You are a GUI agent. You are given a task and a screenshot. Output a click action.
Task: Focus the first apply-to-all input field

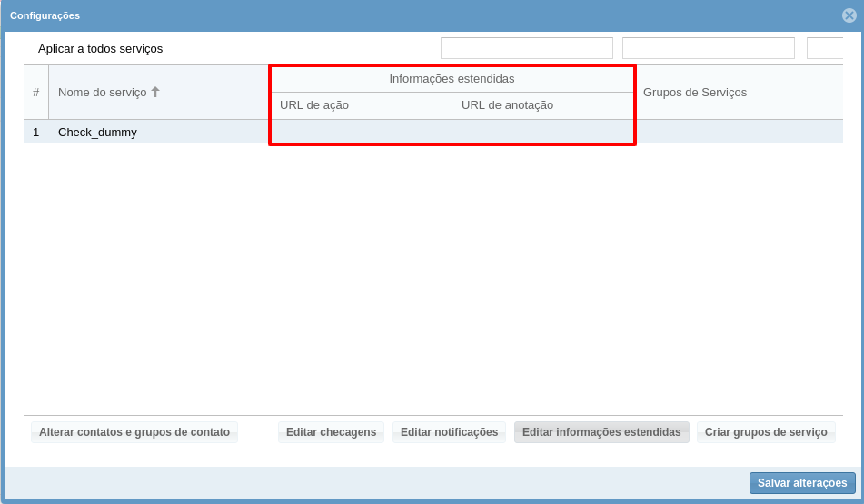point(526,48)
